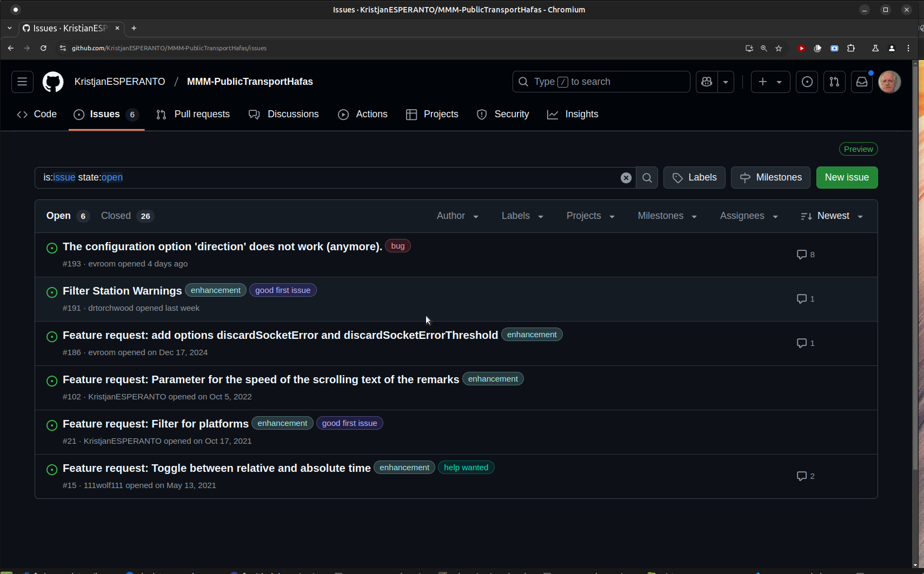This screenshot has width=924, height=574.
Task: Click KristjanESPERANTO owner link in header
Action: (120, 82)
